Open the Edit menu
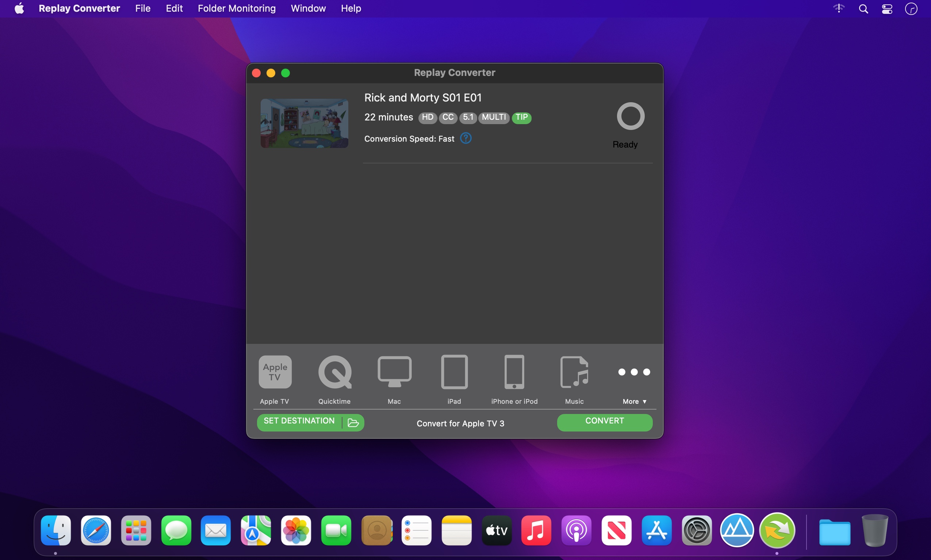 174,8
